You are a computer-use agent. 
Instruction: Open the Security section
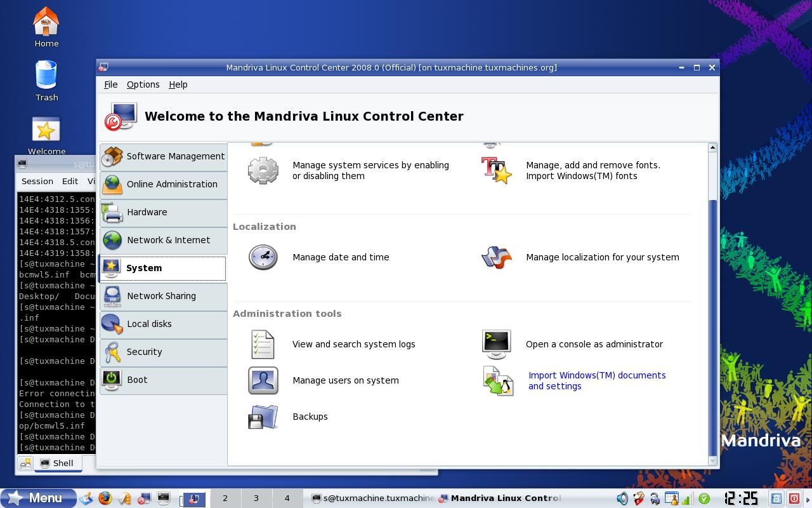tap(163, 352)
